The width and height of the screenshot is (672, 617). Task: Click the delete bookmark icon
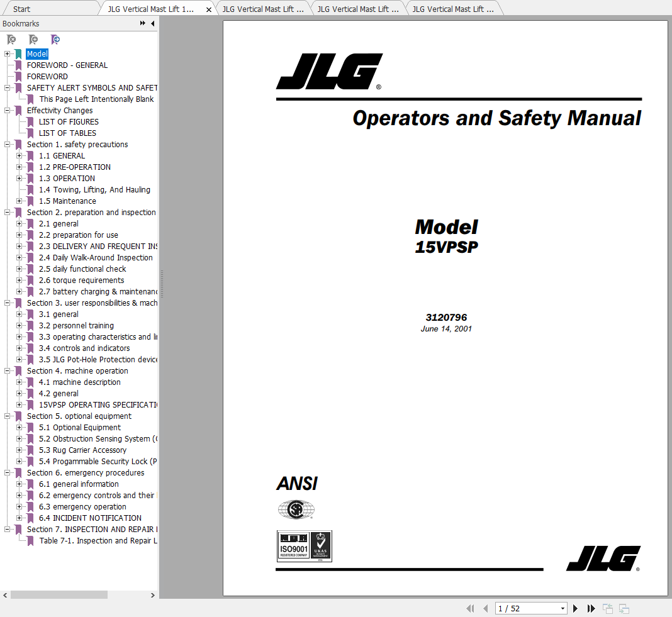coord(11,40)
